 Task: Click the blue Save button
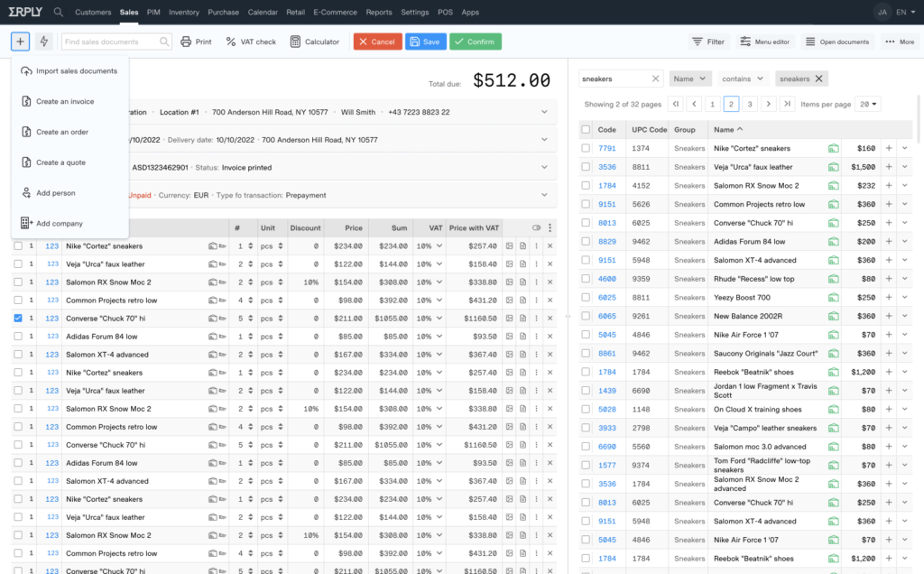425,42
